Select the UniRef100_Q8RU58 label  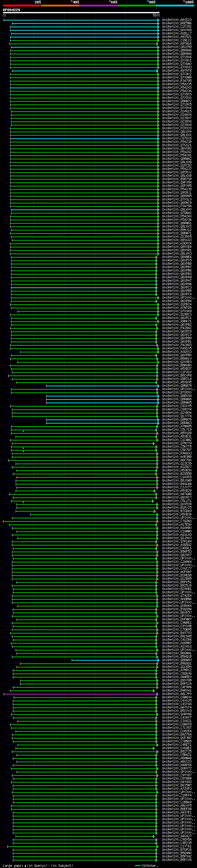pos(176,396)
